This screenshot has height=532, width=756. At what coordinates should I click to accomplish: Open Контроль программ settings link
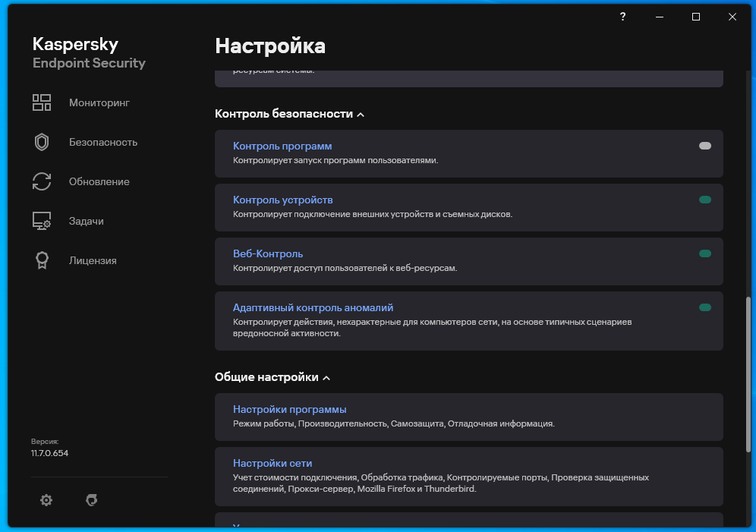point(282,146)
